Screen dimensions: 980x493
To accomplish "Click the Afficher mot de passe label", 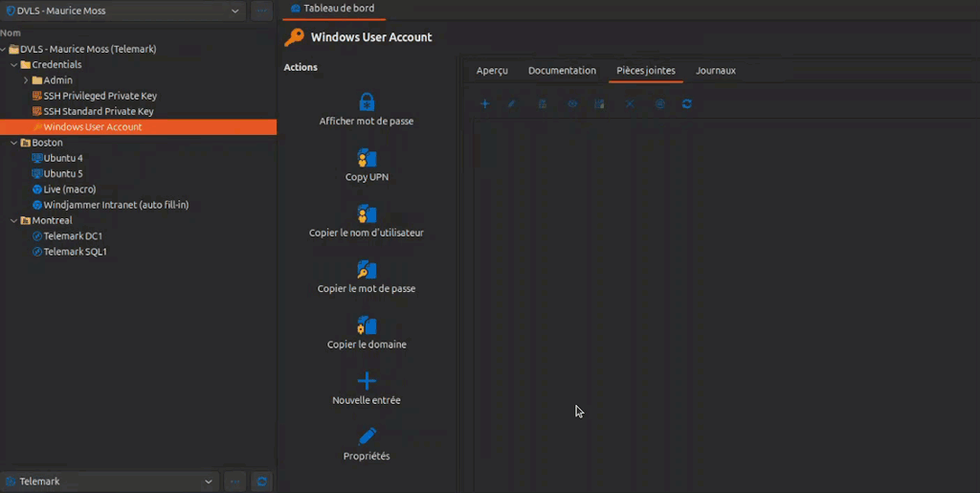I will [x=367, y=122].
